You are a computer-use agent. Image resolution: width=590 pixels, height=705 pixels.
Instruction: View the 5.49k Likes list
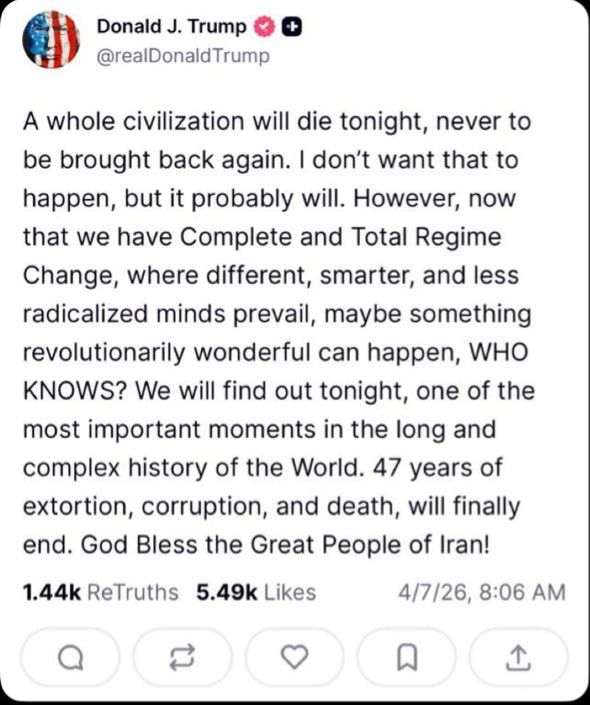pyautogui.click(x=256, y=592)
